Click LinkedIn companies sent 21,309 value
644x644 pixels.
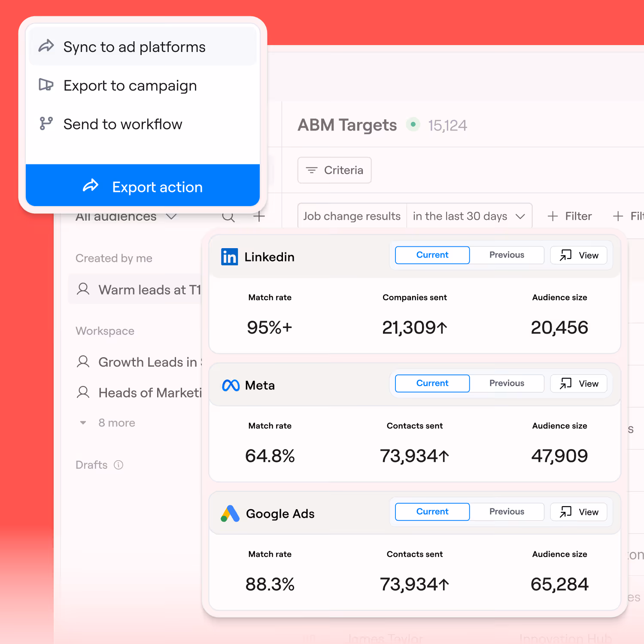pyautogui.click(x=415, y=328)
